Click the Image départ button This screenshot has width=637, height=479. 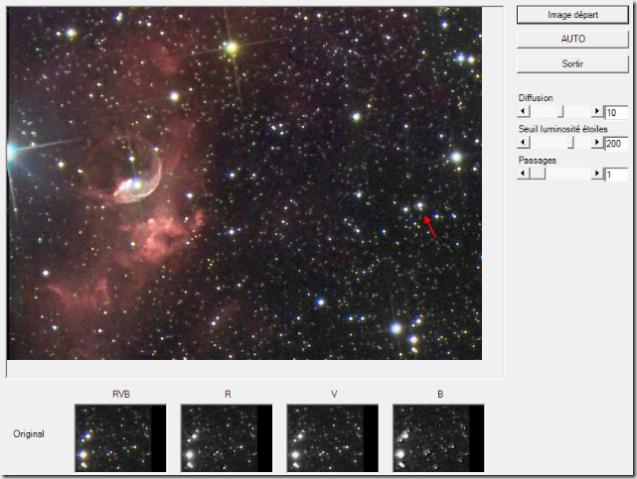573,15
